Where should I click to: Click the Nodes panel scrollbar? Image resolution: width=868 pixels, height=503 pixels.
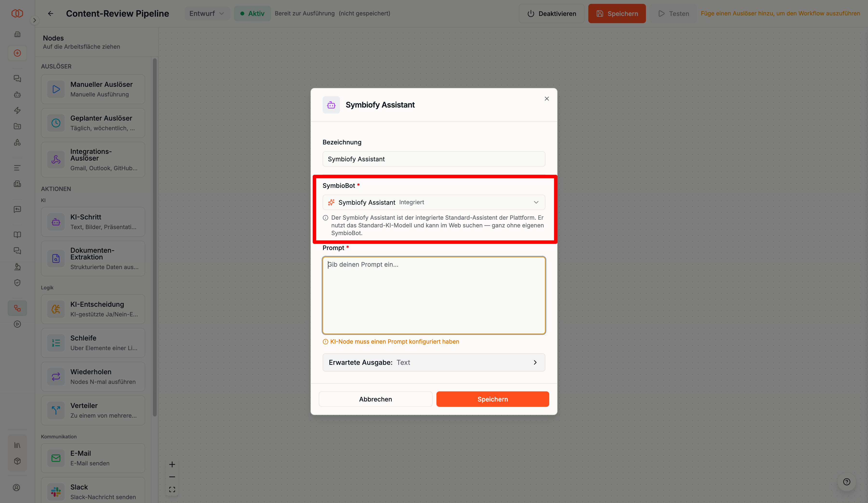tap(155, 237)
